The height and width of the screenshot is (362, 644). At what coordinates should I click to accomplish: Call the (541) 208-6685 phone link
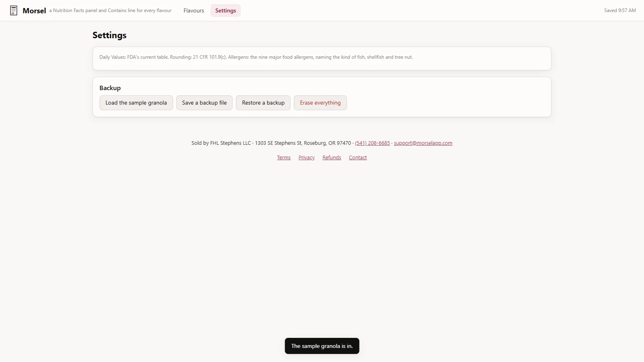coord(372,143)
